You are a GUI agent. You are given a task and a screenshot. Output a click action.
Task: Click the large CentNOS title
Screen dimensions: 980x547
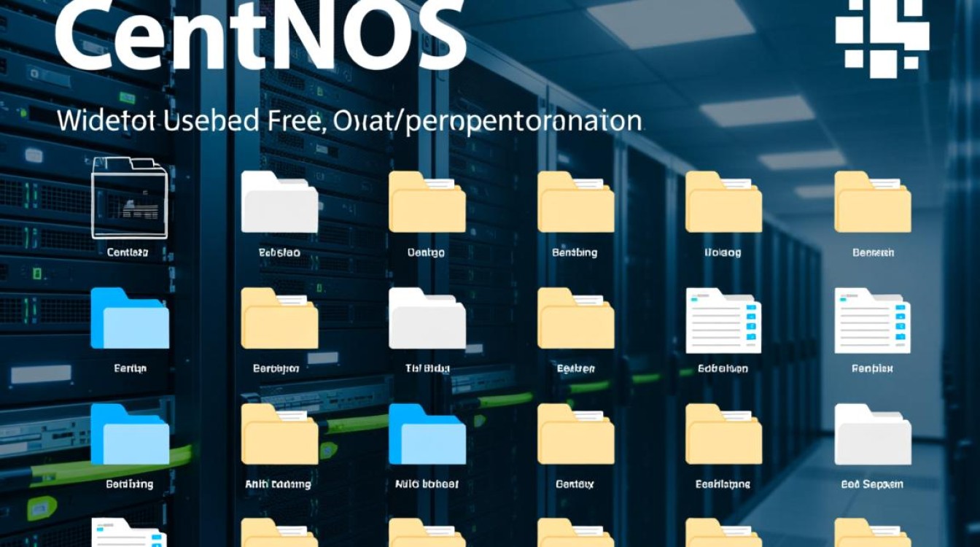260,36
